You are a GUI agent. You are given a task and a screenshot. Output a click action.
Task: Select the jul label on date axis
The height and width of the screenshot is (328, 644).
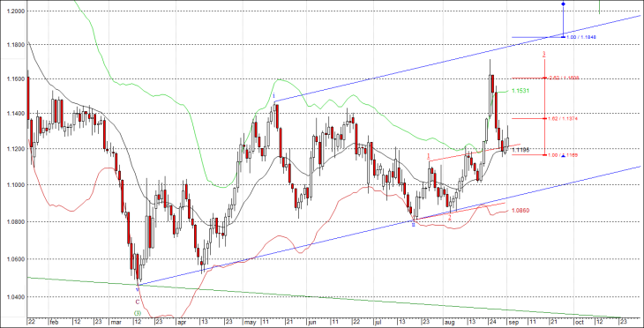[x=378, y=323]
